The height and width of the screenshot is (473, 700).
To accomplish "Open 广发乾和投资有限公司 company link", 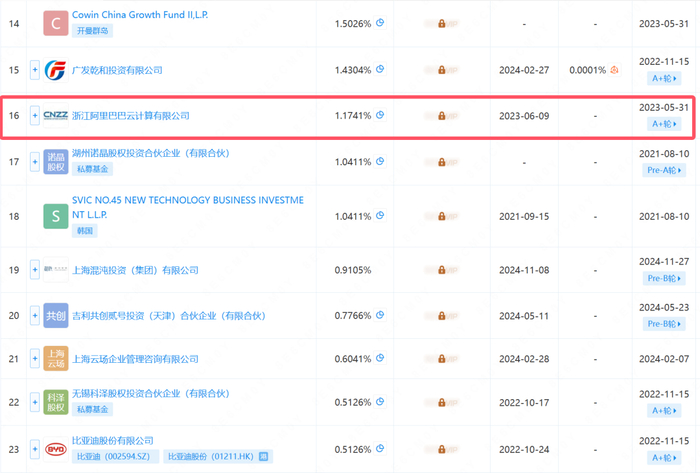I will (x=117, y=70).
